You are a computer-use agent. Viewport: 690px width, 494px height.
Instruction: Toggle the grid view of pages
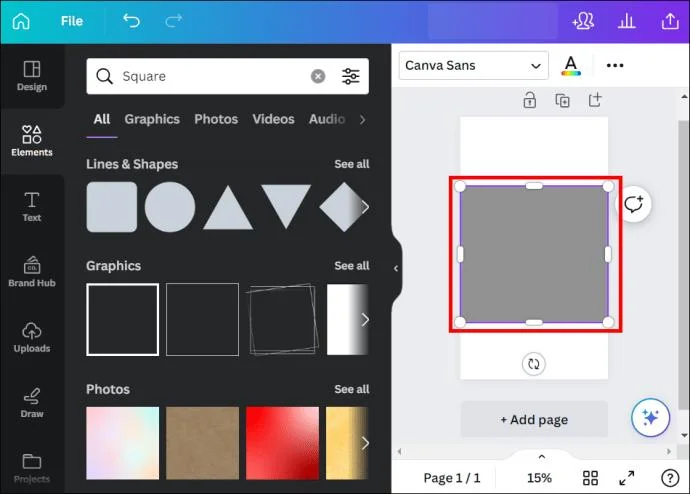(590, 478)
